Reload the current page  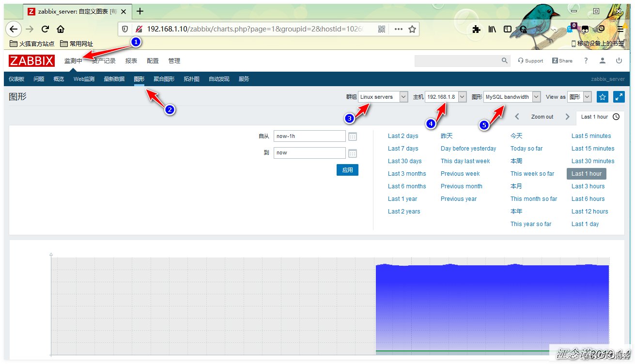pos(45,29)
